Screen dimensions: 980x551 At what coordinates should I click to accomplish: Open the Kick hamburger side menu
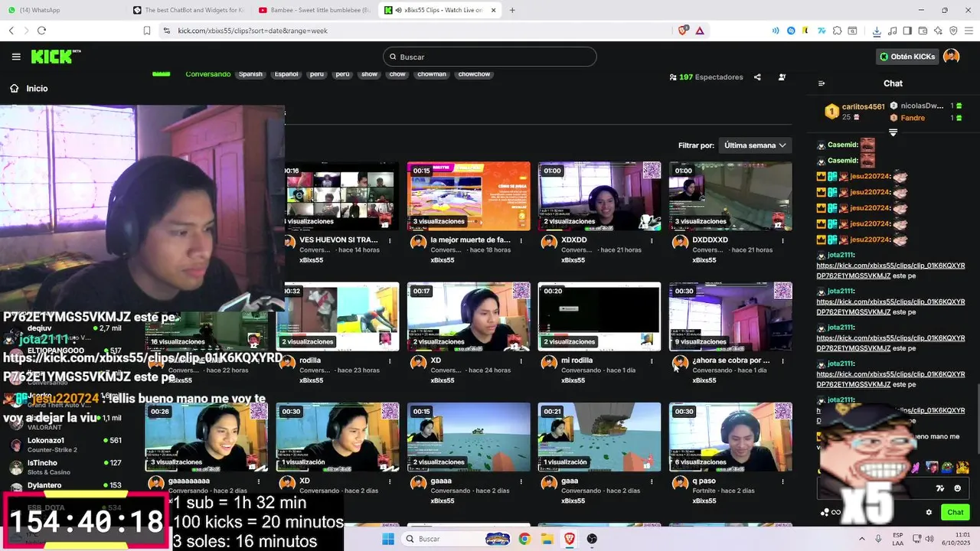click(16, 57)
